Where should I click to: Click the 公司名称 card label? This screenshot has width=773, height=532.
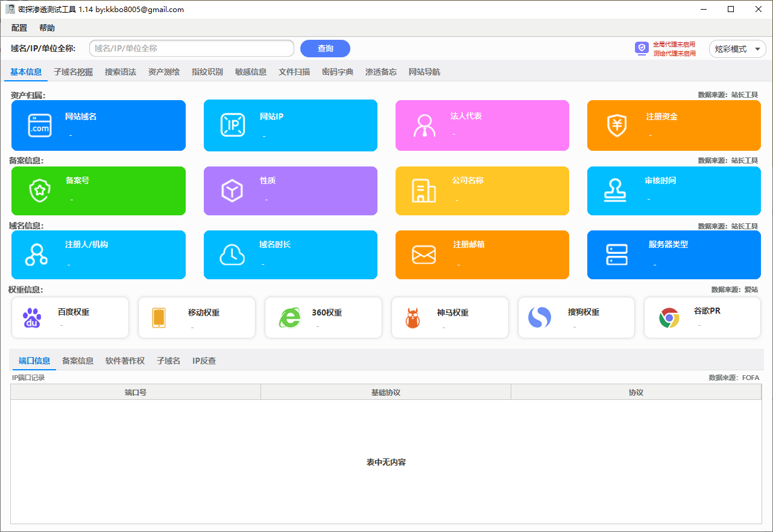[x=468, y=180]
